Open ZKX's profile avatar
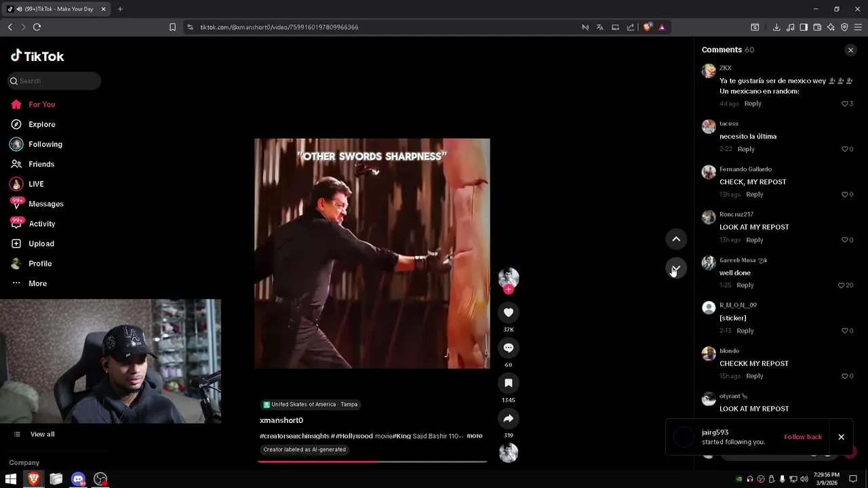The image size is (868, 488). tap(709, 71)
